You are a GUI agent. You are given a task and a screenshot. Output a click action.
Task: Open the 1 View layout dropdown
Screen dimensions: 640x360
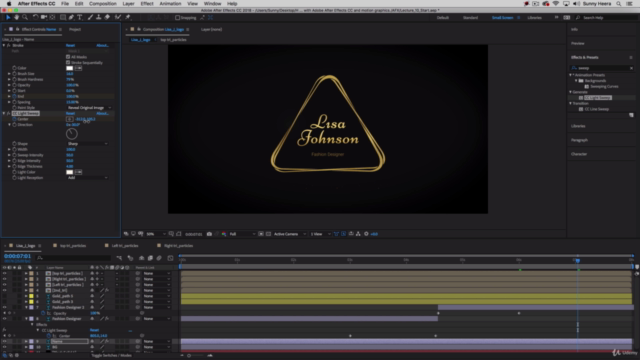320,234
